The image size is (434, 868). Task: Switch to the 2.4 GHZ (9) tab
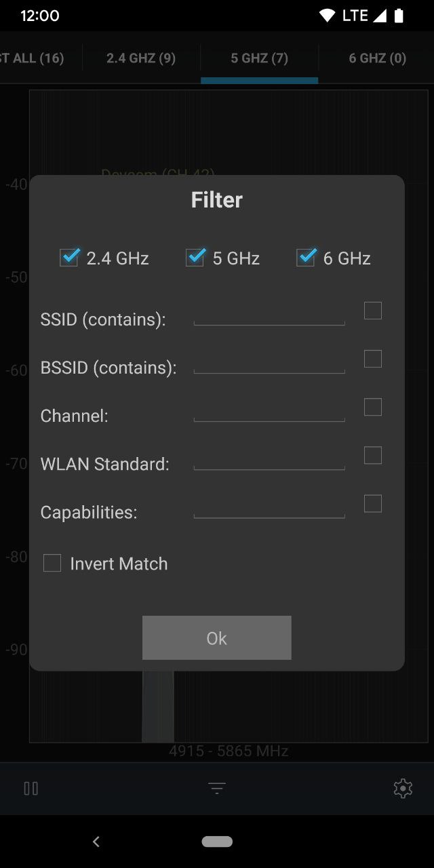click(141, 58)
